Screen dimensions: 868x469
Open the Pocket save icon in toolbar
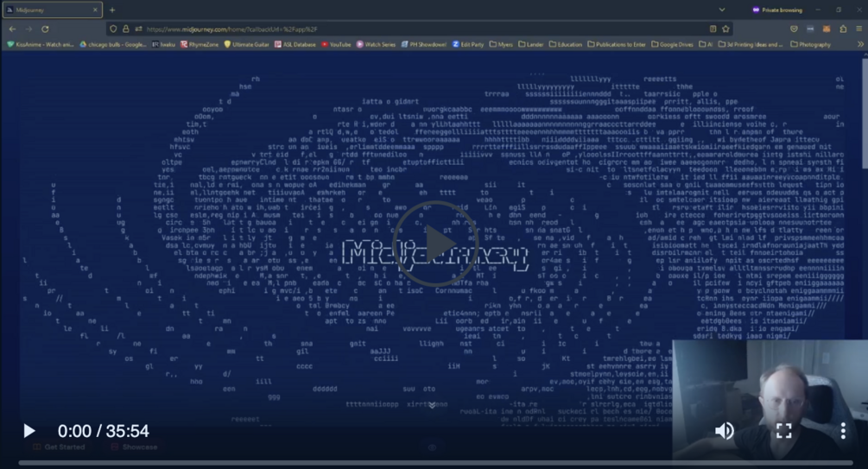pos(794,29)
